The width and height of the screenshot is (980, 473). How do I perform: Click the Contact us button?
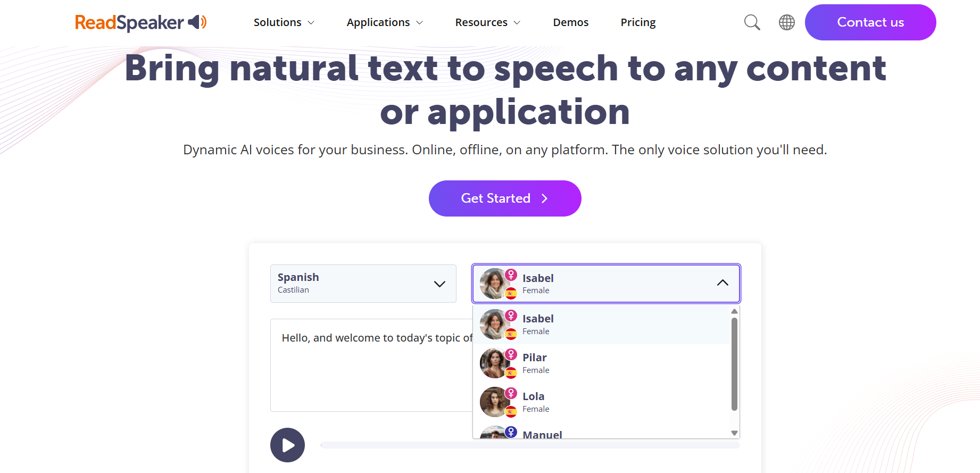click(x=870, y=22)
